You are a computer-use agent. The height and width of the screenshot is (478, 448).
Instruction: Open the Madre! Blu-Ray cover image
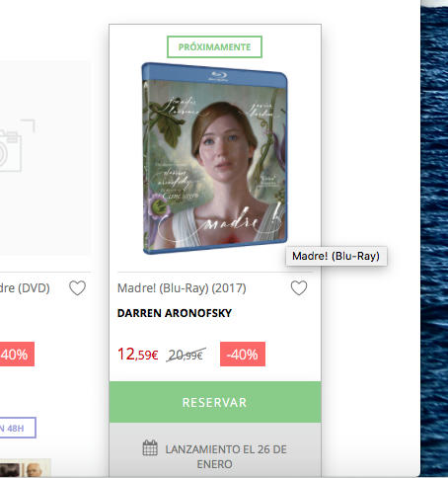[x=214, y=158]
